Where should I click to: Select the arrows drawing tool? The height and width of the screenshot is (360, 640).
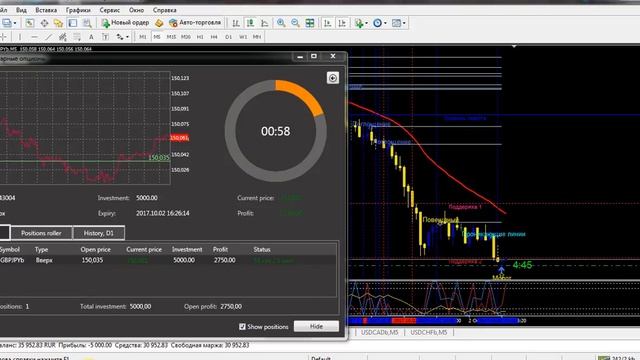tap(120, 37)
